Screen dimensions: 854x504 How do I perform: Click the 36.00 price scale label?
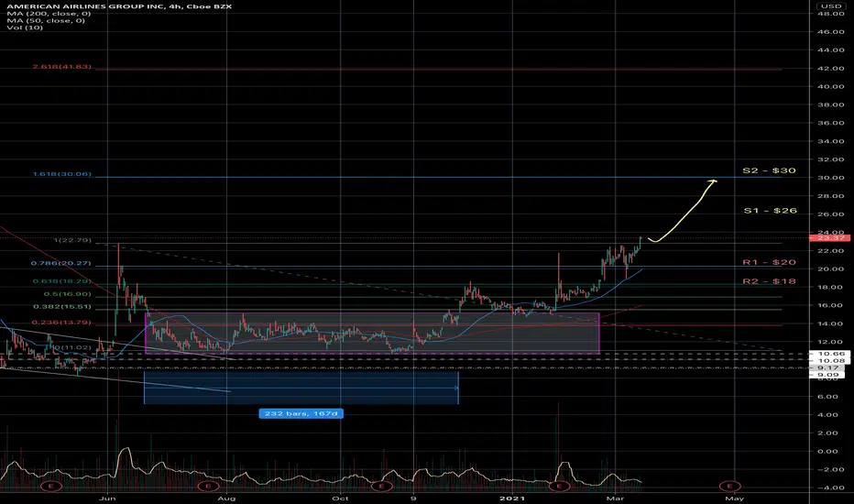831,123
